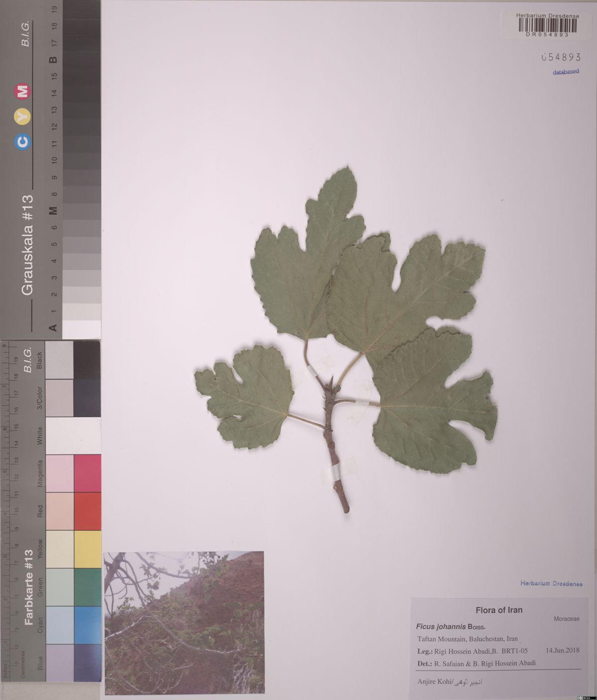Click the stamped accession number 054893
The height and width of the screenshot is (700, 597).
tap(561, 57)
